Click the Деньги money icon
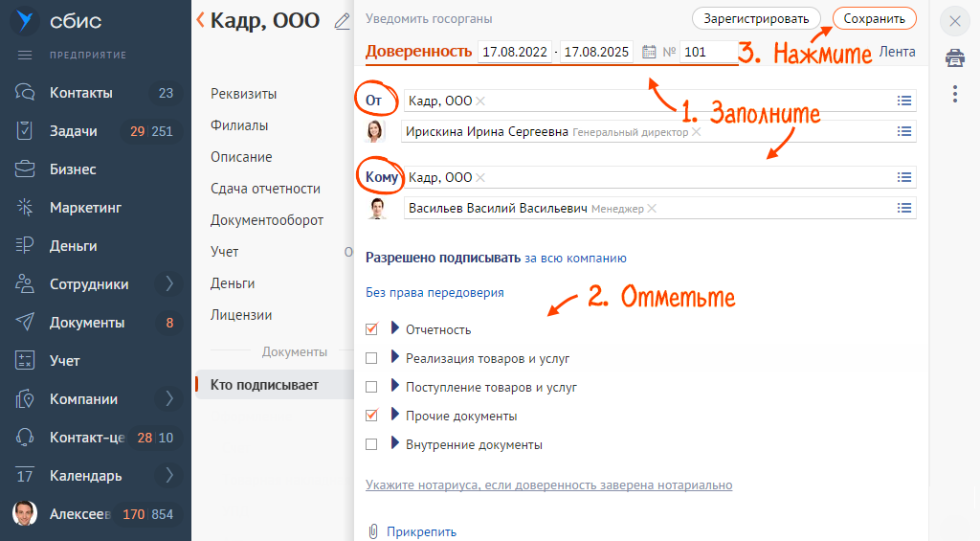 click(x=25, y=245)
